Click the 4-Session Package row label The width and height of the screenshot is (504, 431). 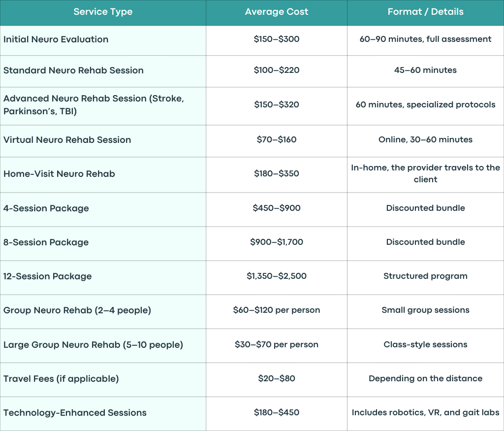[46, 208]
